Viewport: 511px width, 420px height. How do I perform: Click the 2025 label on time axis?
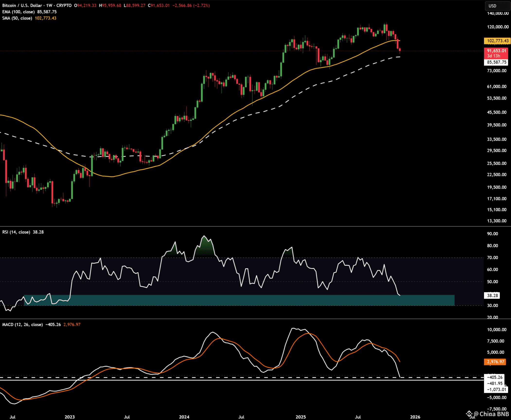coord(300,417)
